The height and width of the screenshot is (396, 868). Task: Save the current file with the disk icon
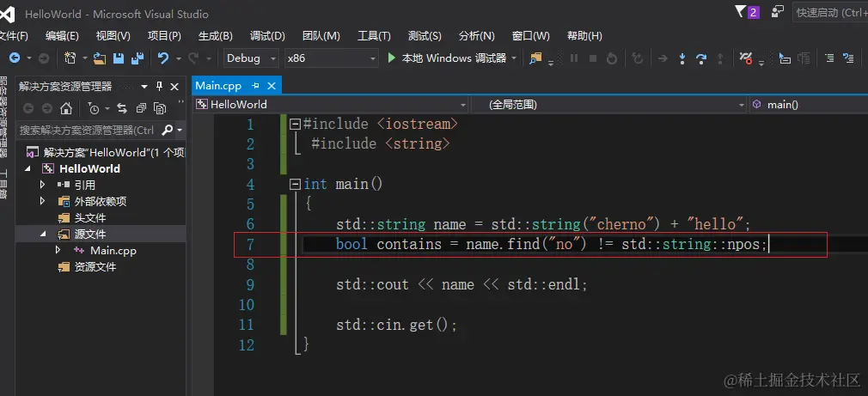[119, 58]
